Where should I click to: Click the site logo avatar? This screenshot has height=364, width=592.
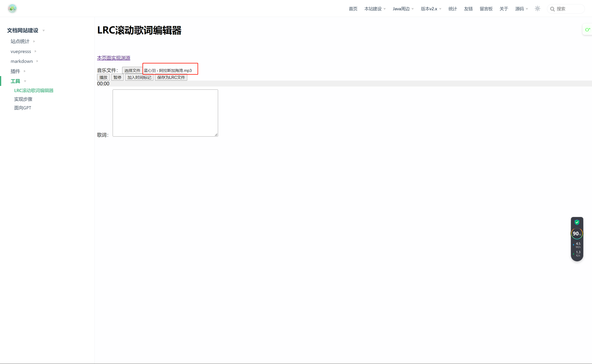click(12, 9)
